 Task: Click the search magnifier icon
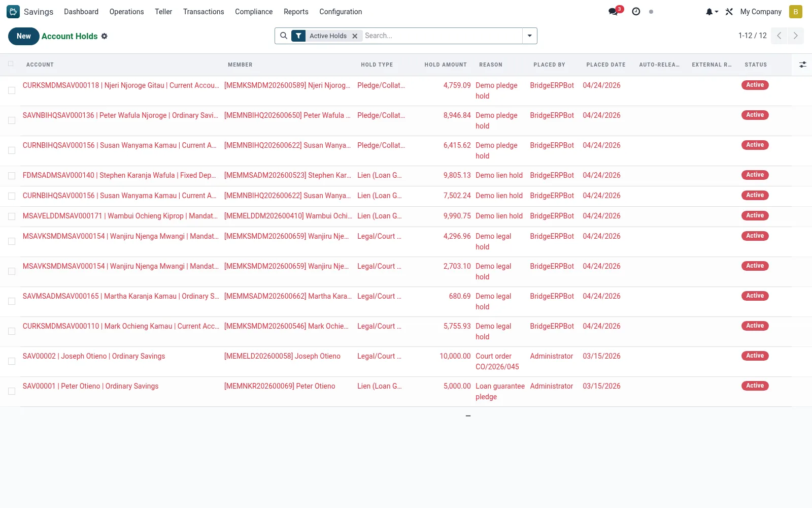[284, 36]
